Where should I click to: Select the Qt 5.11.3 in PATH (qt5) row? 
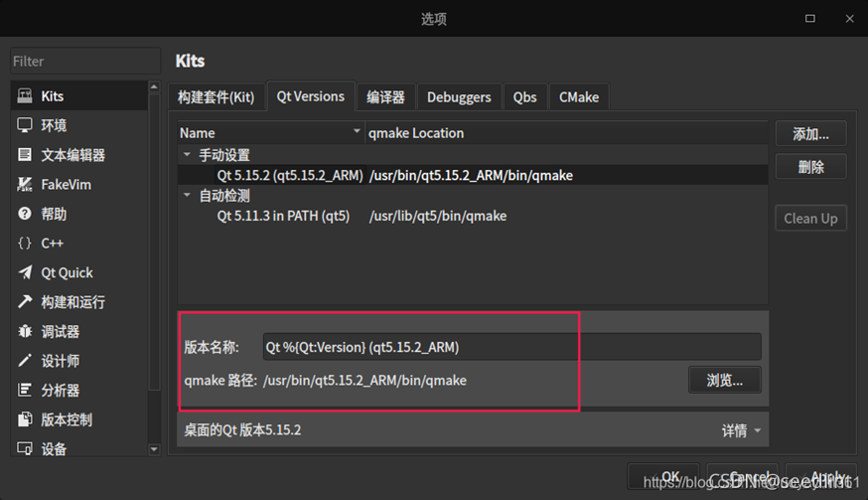click(x=473, y=216)
